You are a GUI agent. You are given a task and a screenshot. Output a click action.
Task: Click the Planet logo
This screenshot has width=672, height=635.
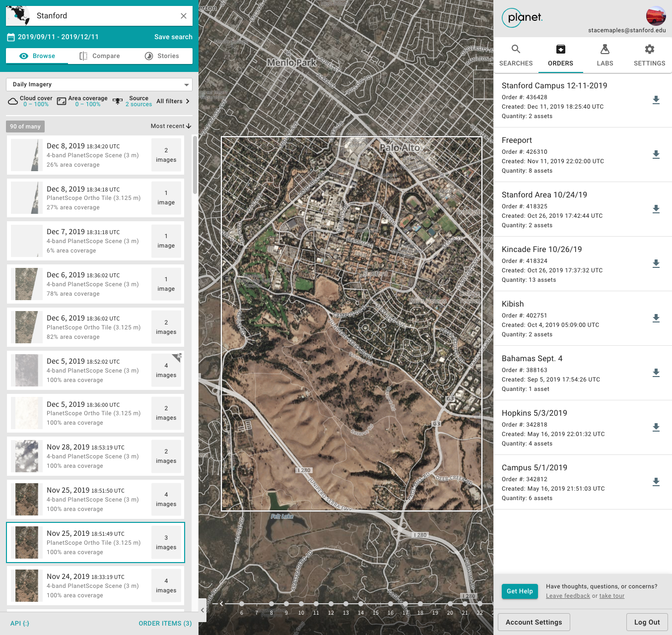coord(522,18)
